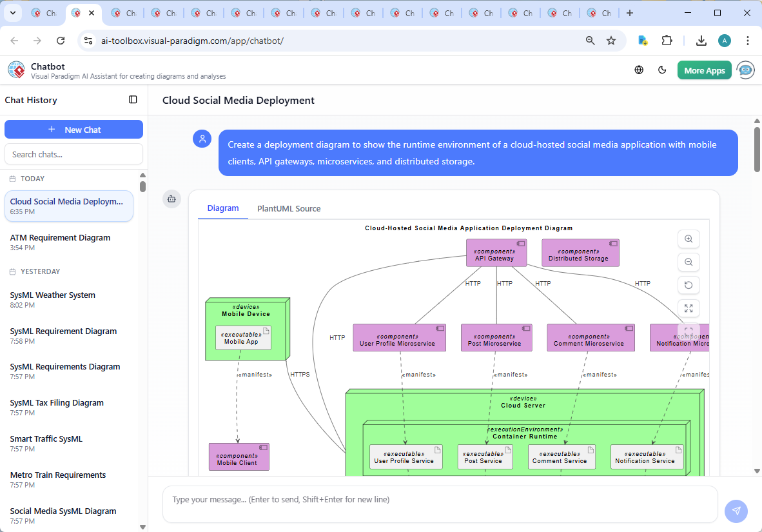The width and height of the screenshot is (762, 532).
Task: Open the chatbot avatar menu
Action: tap(746, 70)
